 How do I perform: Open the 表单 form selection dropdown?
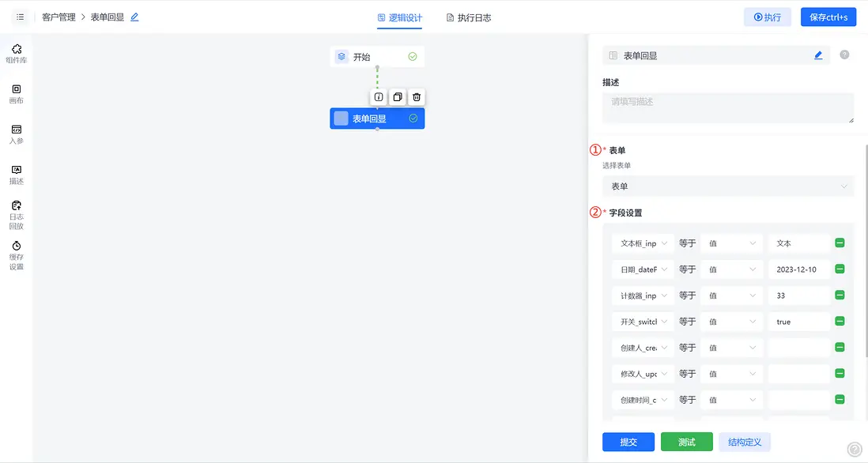coord(727,186)
